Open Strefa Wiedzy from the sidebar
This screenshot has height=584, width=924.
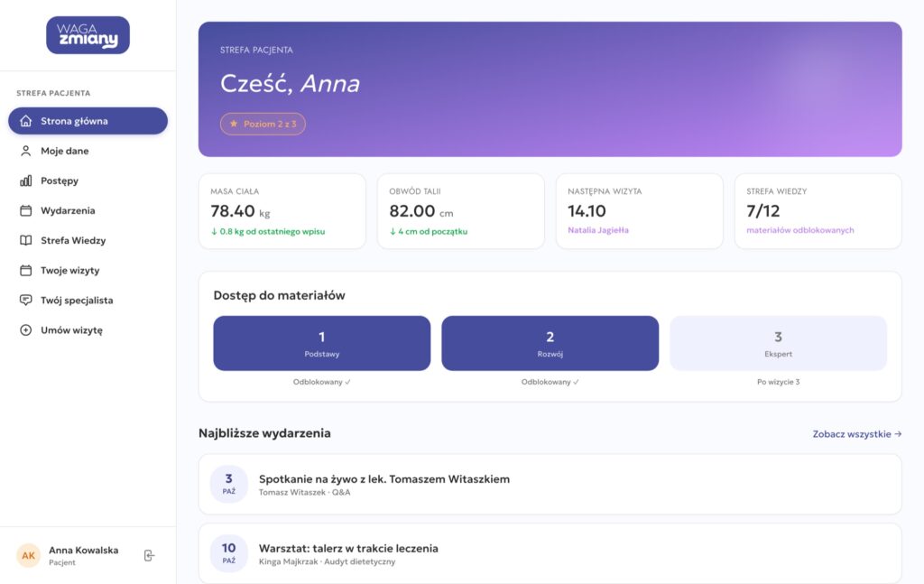pyautogui.click(x=88, y=240)
